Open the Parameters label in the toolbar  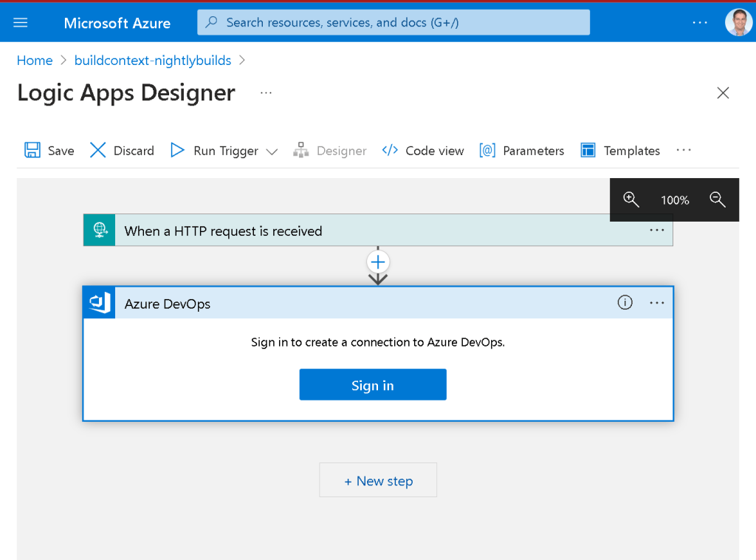[x=533, y=151]
